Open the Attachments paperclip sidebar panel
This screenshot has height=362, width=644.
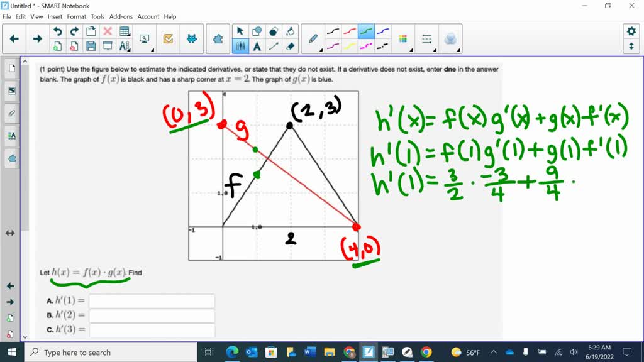11,113
